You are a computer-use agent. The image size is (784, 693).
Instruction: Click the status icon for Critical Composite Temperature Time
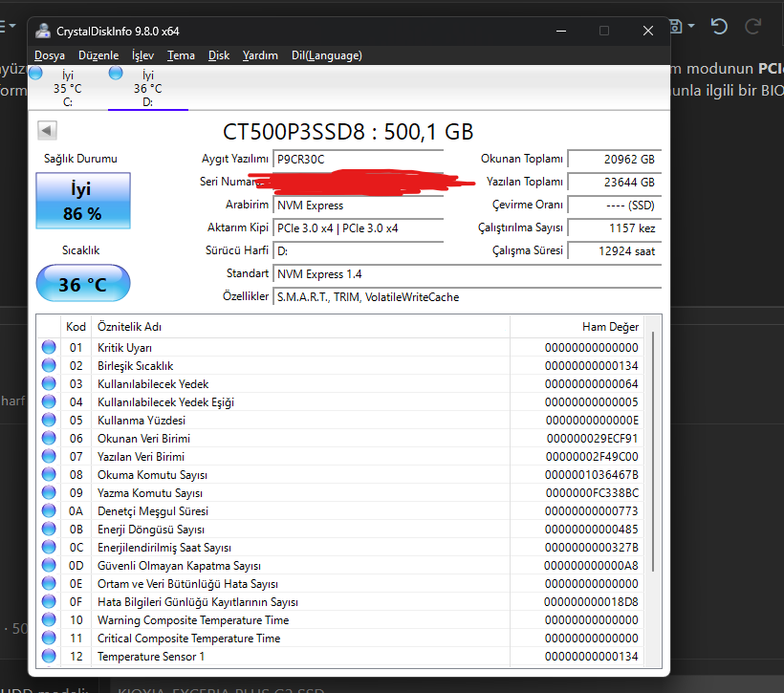click(x=49, y=638)
